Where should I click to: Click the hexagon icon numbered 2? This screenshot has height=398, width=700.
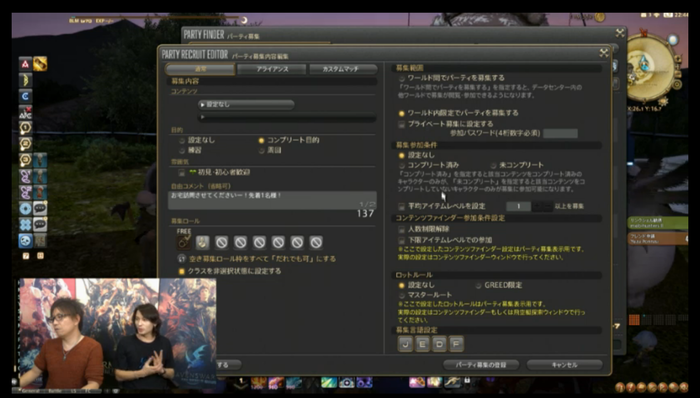[x=25, y=144]
